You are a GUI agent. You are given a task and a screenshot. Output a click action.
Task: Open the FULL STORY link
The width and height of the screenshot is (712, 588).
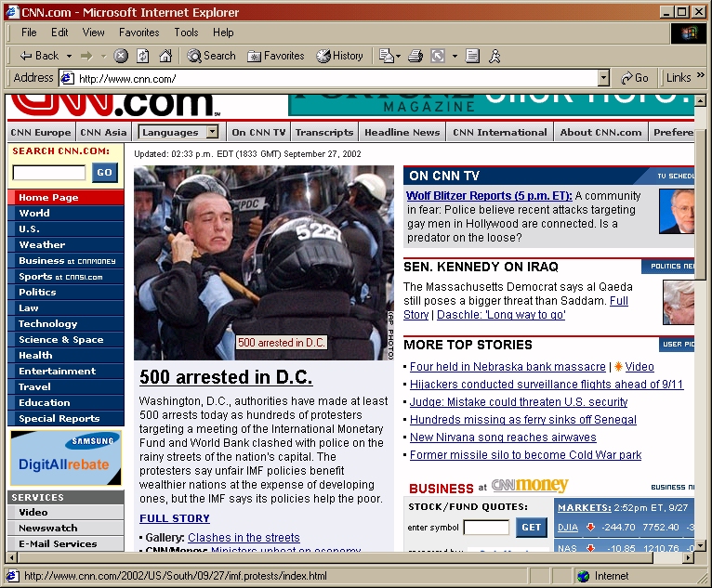[x=175, y=518]
